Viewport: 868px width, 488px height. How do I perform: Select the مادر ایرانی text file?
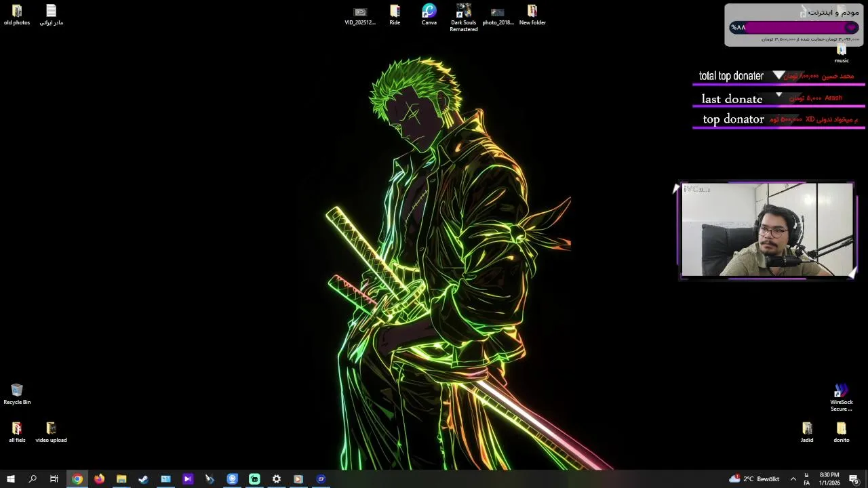coord(51,15)
